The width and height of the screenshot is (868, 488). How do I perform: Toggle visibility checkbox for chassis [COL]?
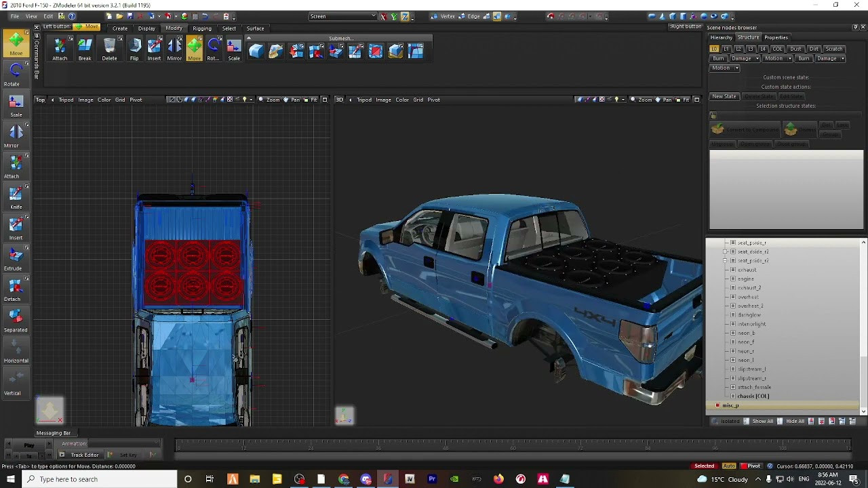(733, 396)
